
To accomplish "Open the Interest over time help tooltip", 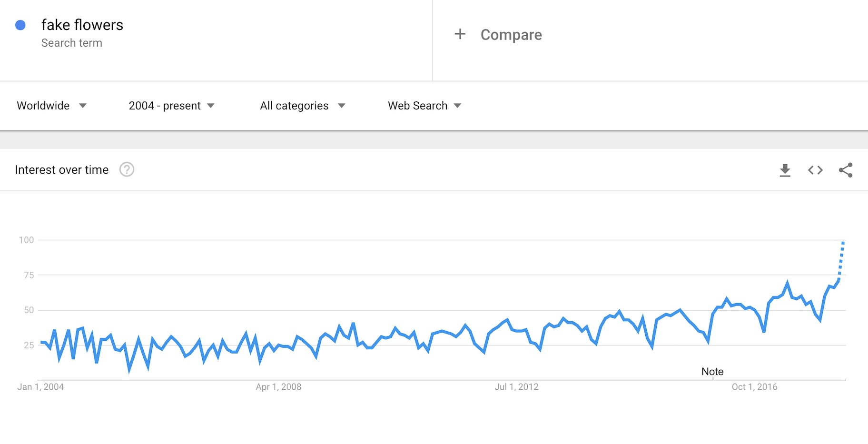I will point(127,170).
